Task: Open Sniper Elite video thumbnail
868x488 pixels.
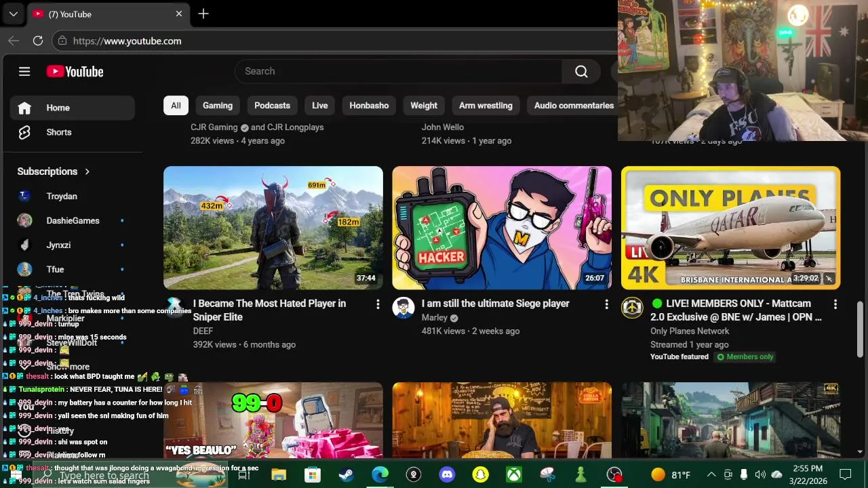Action: (x=273, y=228)
